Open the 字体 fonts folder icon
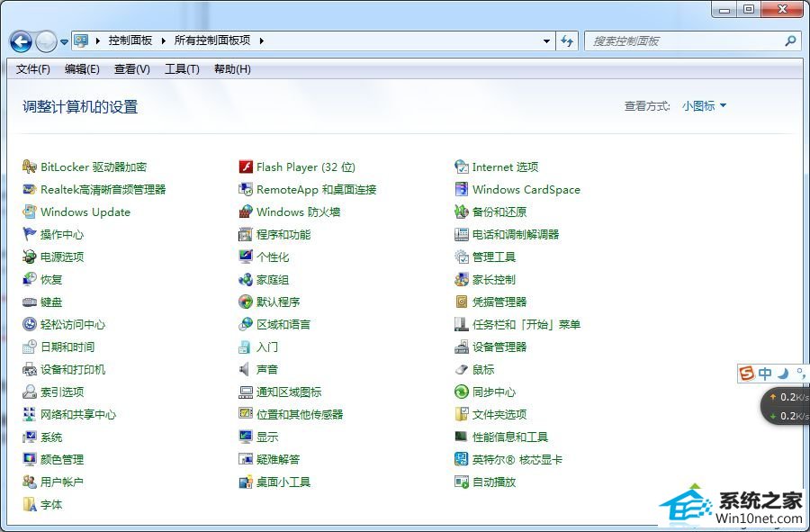 pyautogui.click(x=30, y=505)
